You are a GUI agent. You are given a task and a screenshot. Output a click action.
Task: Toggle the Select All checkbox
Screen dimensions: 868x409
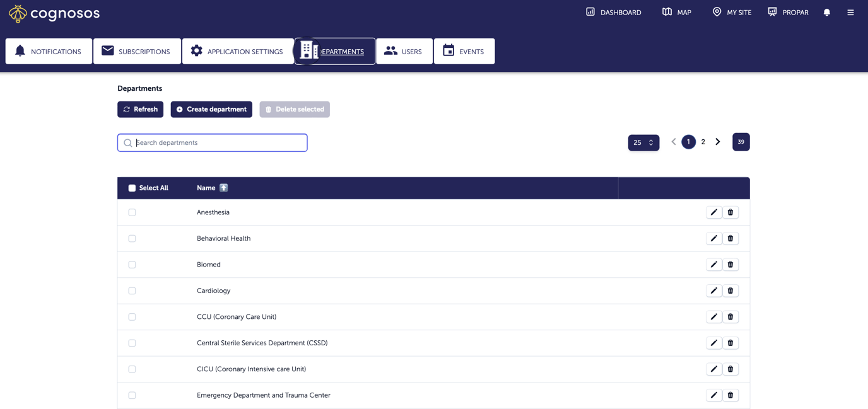pos(132,188)
